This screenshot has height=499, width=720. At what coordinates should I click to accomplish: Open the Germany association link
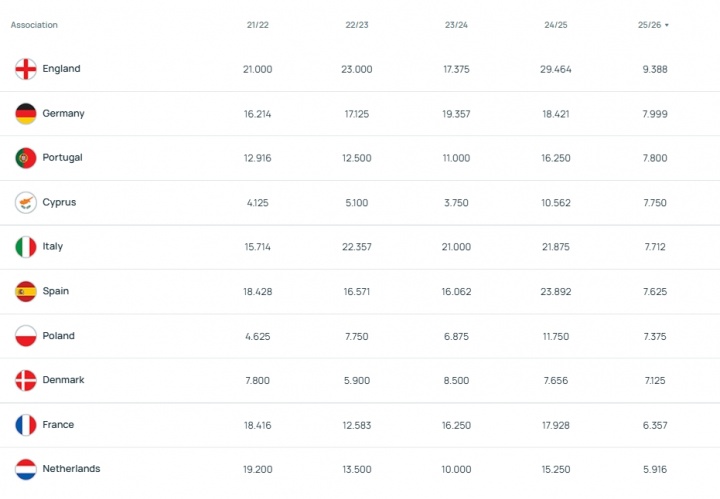63,114
